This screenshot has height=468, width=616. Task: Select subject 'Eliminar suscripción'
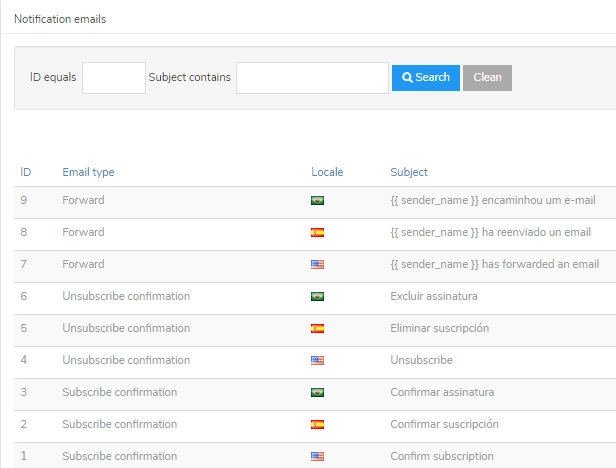440,328
